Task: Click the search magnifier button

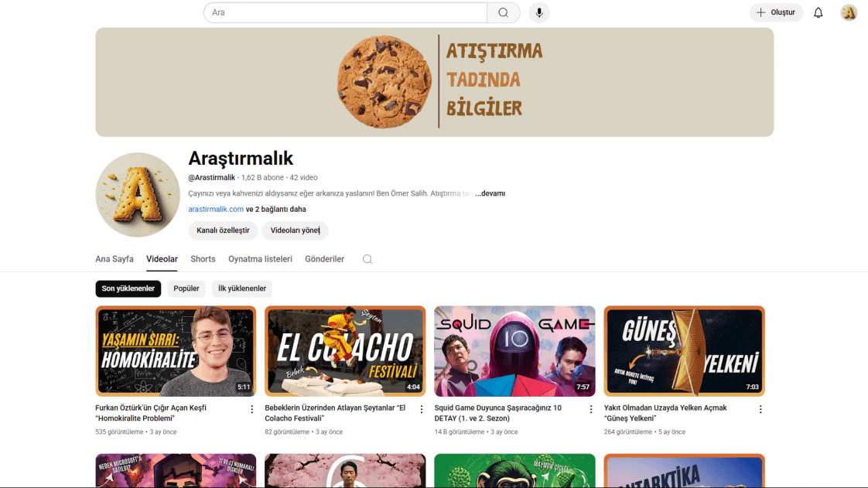Action: click(x=503, y=12)
